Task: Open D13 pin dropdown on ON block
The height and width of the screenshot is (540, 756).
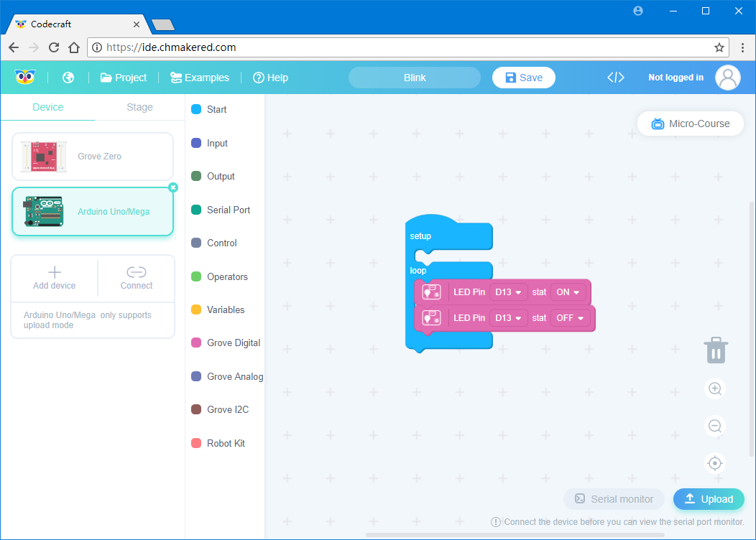Action: [508, 292]
